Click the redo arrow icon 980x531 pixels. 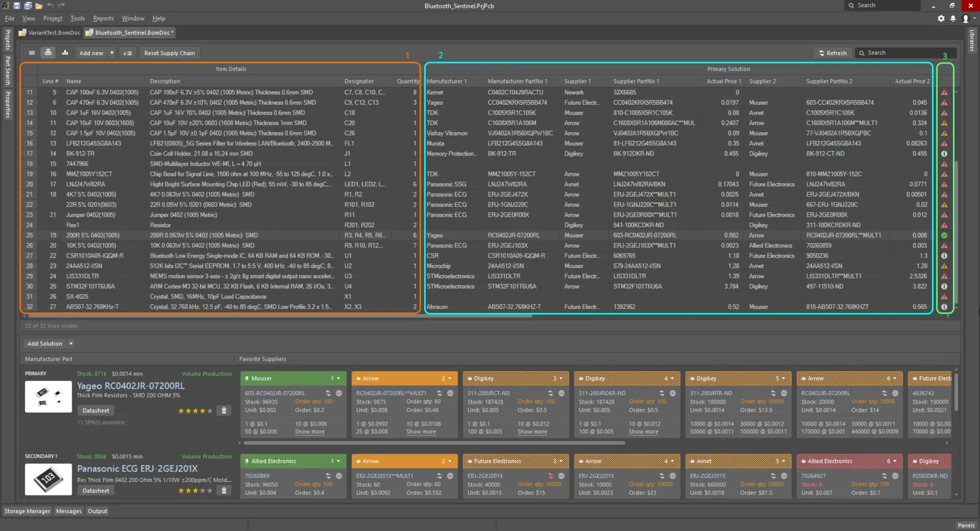pos(61,6)
